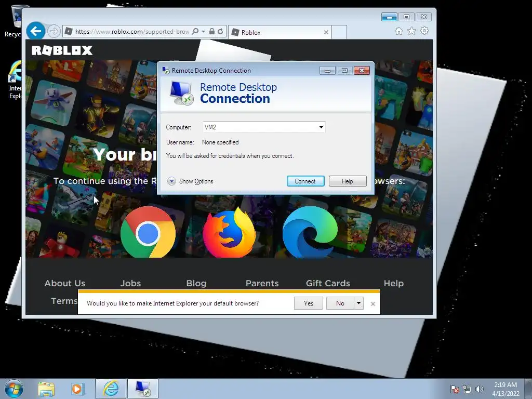532x399 pixels.
Task: Open the Gift Cards footer link
Action: click(x=328, y=283)
